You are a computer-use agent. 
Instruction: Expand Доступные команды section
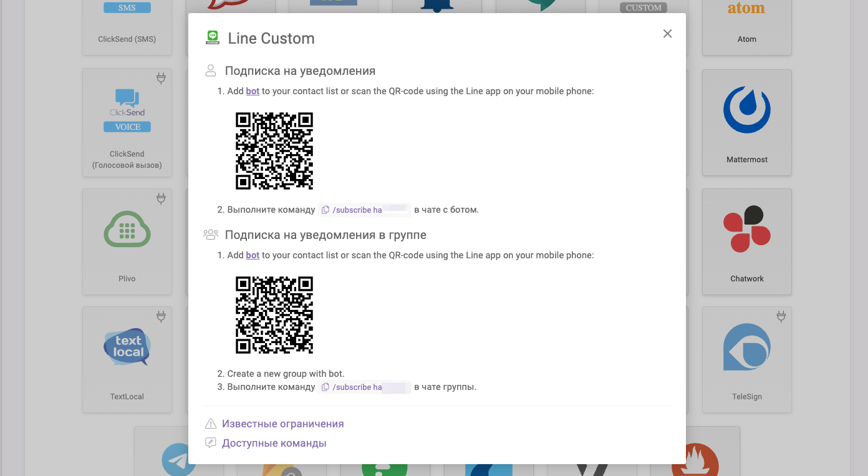(274, 444)
